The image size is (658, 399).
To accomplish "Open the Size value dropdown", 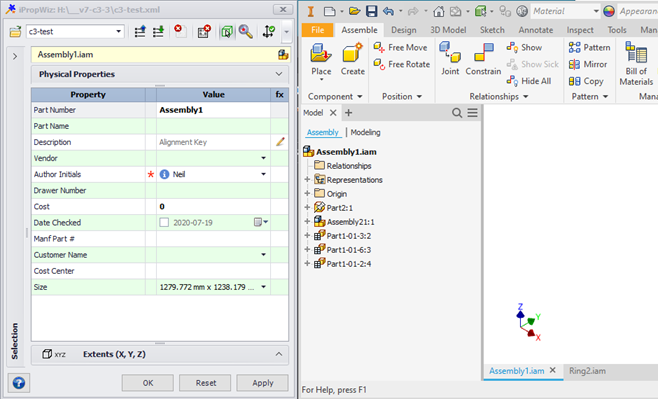I will 264,287.
